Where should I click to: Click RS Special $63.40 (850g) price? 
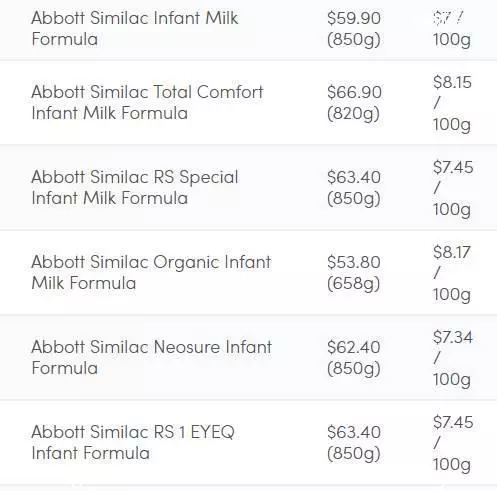(x=354, y=188)
